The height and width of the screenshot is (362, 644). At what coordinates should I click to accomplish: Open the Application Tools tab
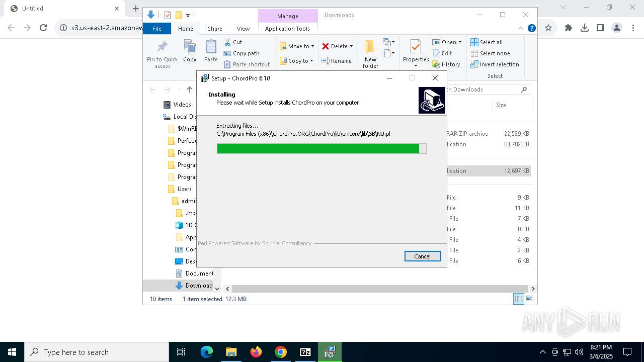287,29
